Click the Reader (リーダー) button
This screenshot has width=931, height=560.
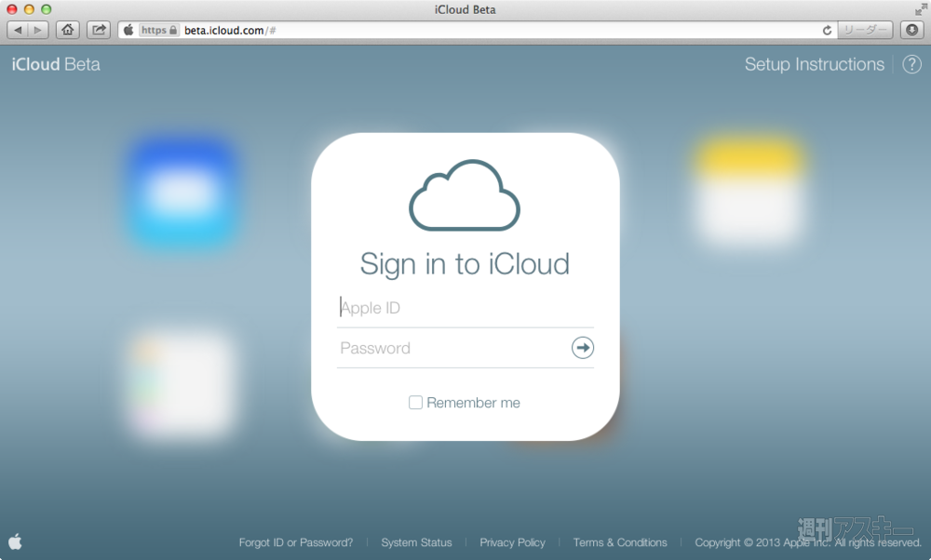[865, 30]
